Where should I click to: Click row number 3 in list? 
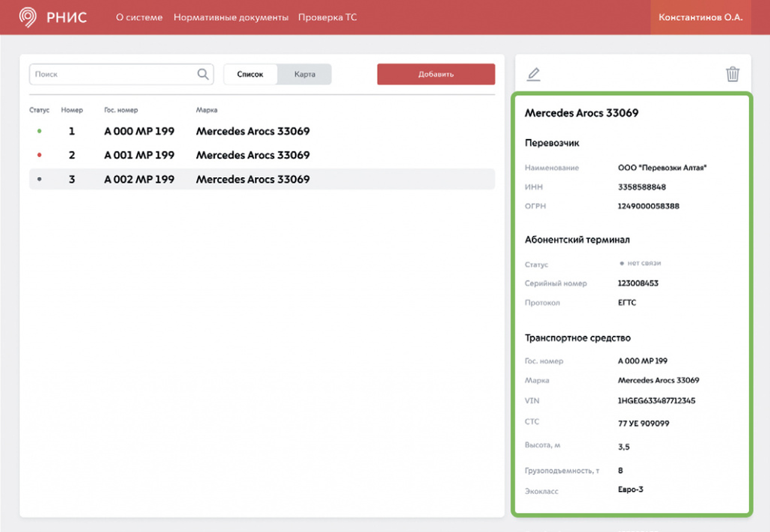[72, 179]
